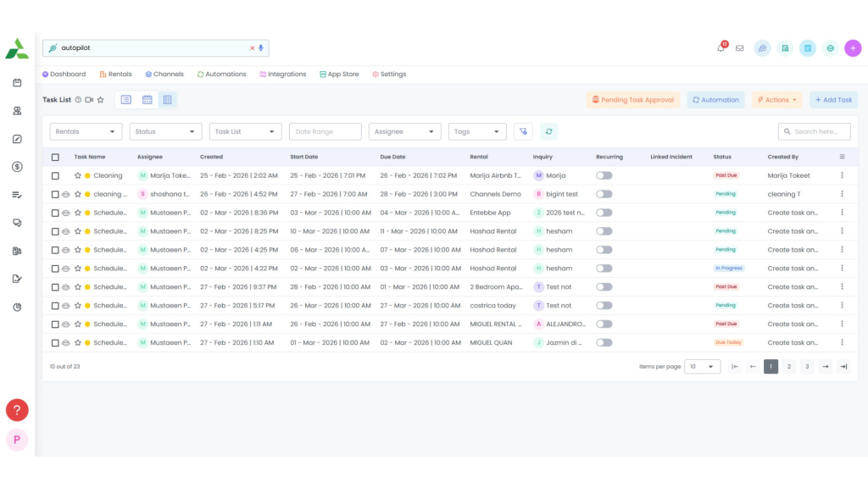Go to next page arrow
This screenshot has height=488, width=868.
click(826, 367)
